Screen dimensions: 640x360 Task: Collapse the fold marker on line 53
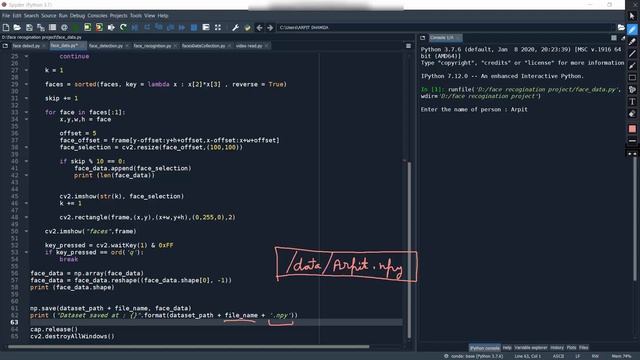point(26,252)
